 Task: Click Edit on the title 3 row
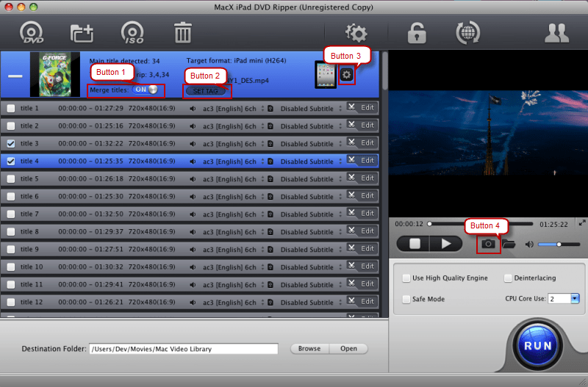click(x=367, y=142)
